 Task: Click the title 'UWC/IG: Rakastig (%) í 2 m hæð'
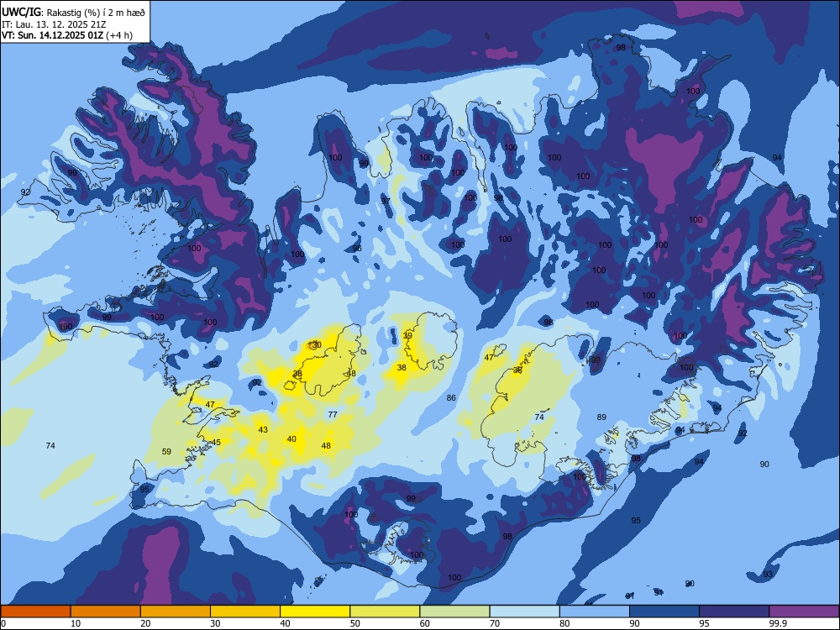point(73,12)
